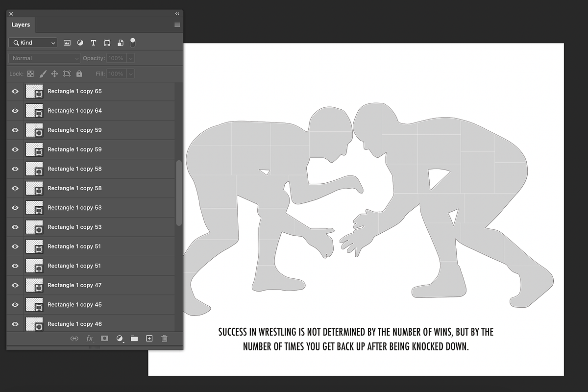Click thumbnail of Rectangle 1 copy 47

coord(34,285)
